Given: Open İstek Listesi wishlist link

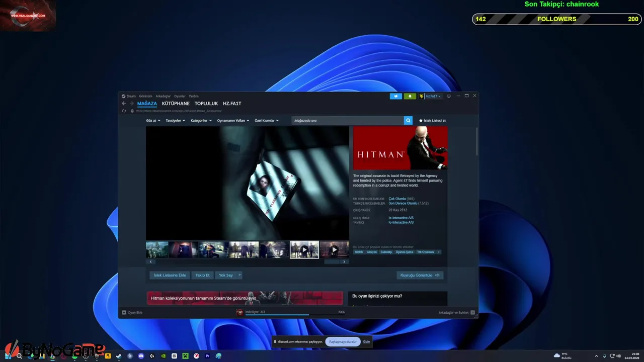Looking at the screenshot, I should [x=433, y=121].
